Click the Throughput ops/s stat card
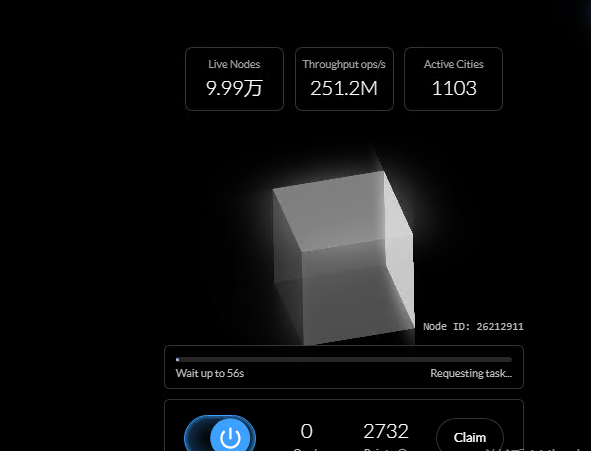This screenshot has width=591, height=451. (344, 79)
